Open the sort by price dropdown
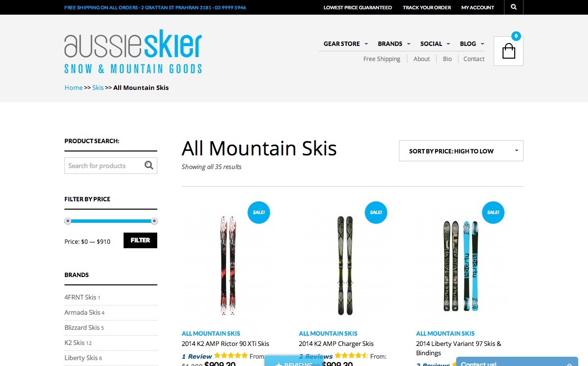The image size is (588, 366). [x=461, y=151]
